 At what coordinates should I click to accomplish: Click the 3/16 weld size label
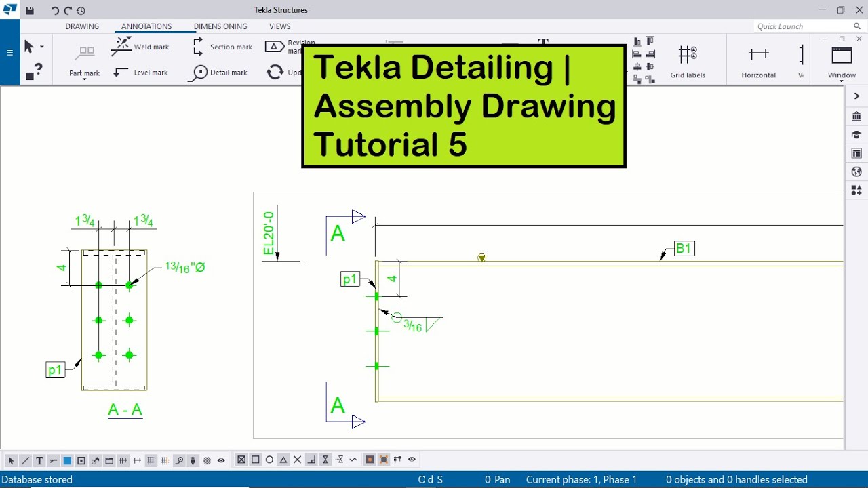[x=412, y=326]
